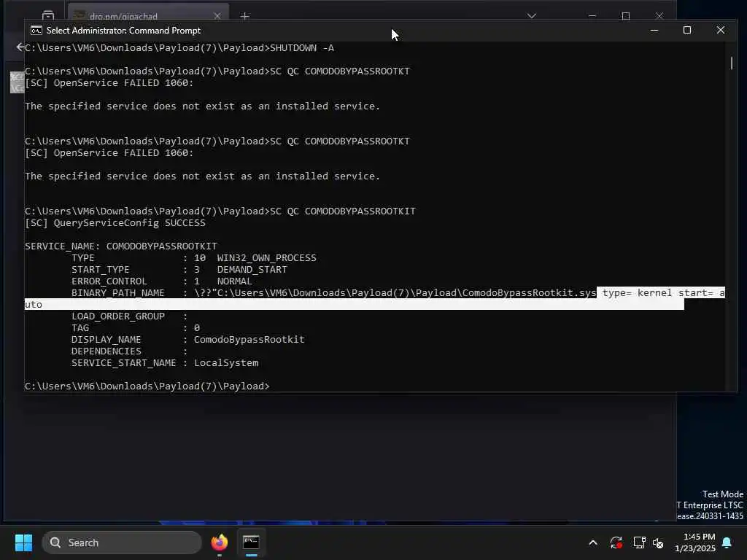Click the muted volume tray icon
This screenshot has width=747, height=560.
[659, 542]
